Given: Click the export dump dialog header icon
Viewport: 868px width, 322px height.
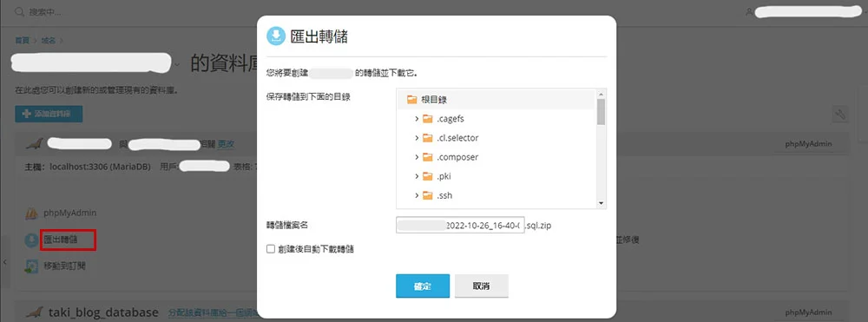Looking at the screenshot, I should [x=275, y=36].
